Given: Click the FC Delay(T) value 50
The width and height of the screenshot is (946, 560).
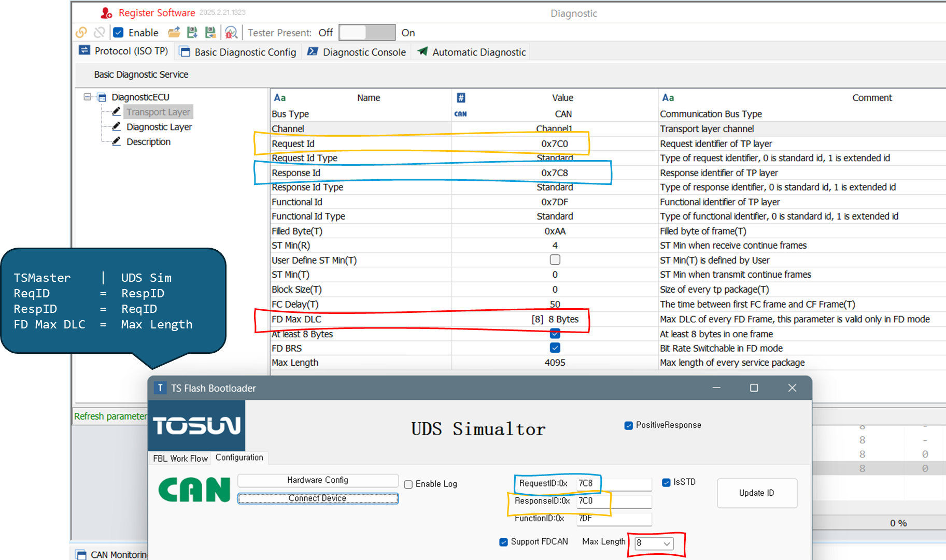Looking at the screenshot, I should tap(555, 304).
